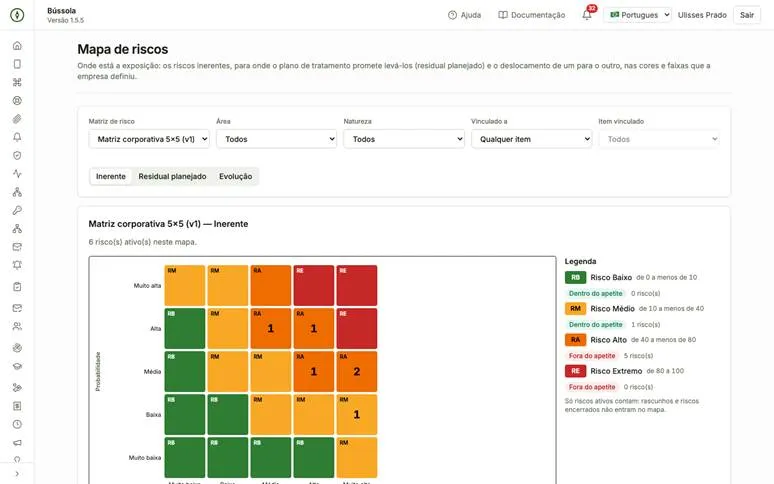Viewport: 774px width, 484px height.
Task: Open the Natureza filter dropdown
Action: [404, 139]
